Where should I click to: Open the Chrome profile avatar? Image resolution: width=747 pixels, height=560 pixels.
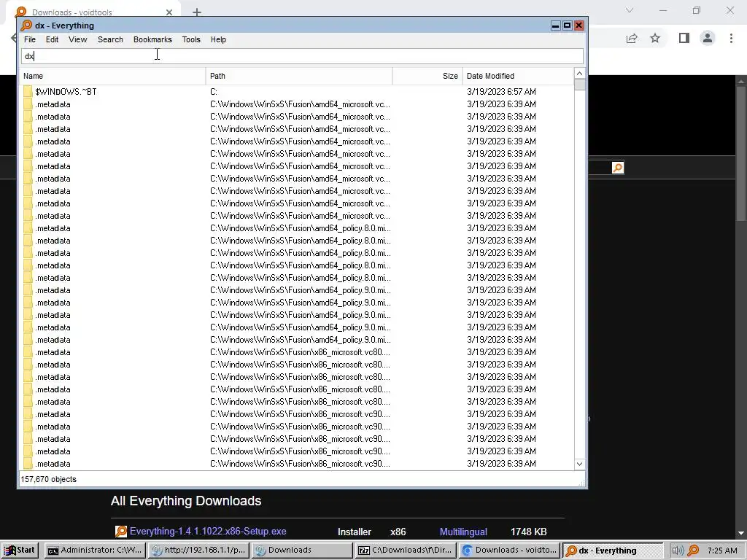(x=708, y=38)
